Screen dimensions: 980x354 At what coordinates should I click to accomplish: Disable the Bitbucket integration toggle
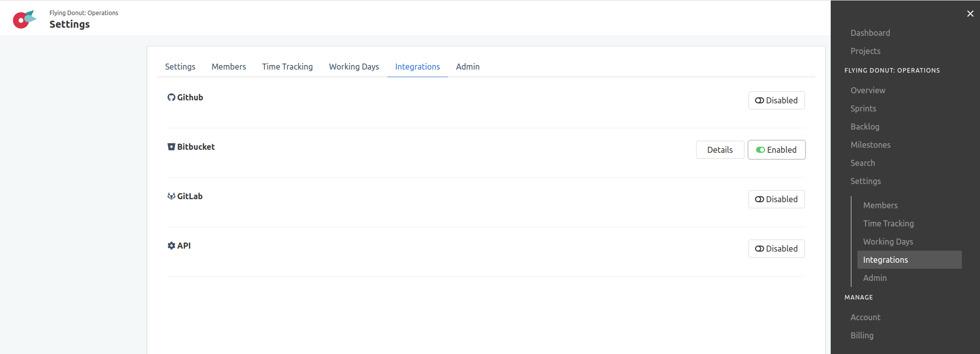[x=776, y=150]
